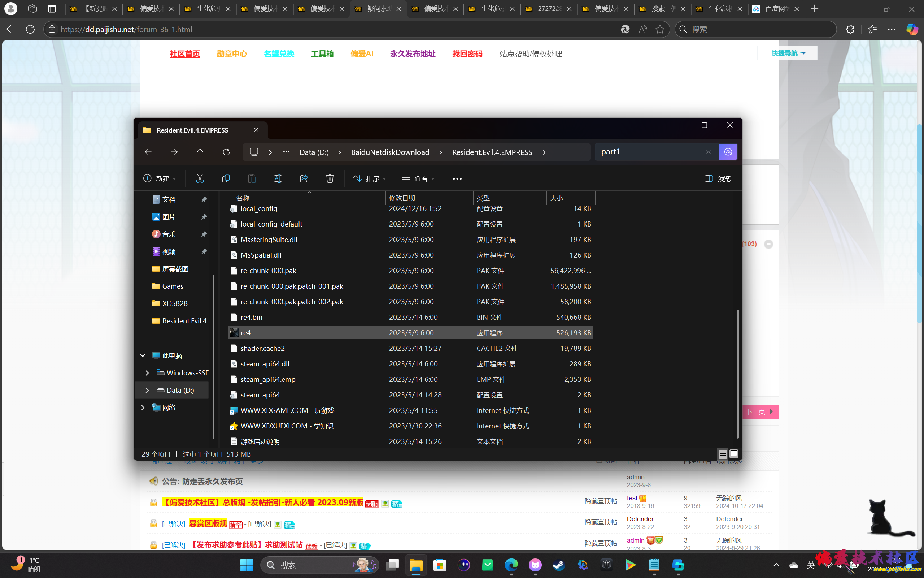This screenshot has height=578, width=924.
Task: Go back in File Explorer history
Action: 148,152
